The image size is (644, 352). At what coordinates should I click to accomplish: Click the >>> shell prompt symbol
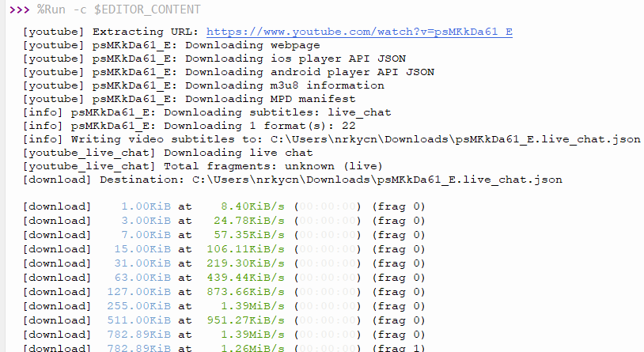[x=19, y=9]
